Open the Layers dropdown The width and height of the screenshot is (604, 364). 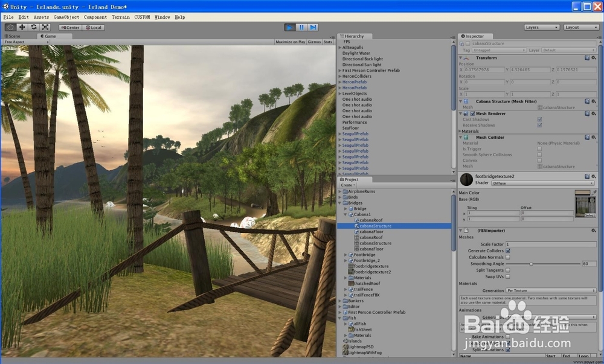coord(542,27)
